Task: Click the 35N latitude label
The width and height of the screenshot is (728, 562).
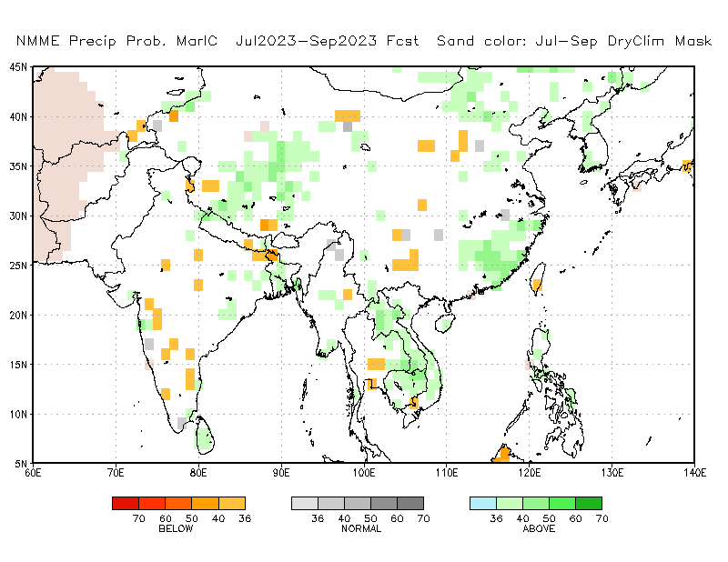Action: pos(18,166)
